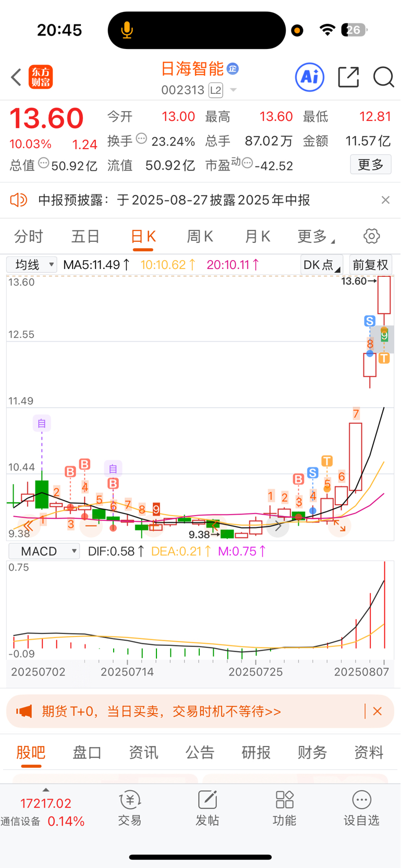Switch to the 月K chart tab

[257, 237]
